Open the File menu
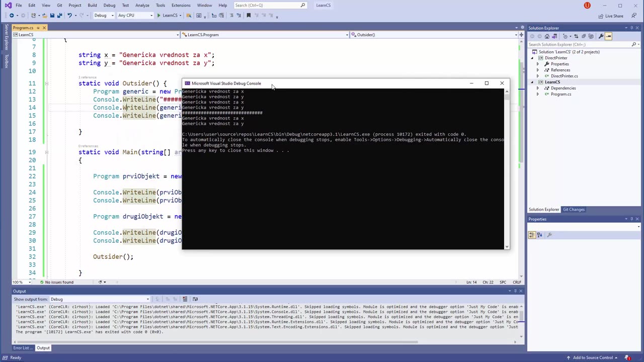644x362 pixels. coord(18,6)
